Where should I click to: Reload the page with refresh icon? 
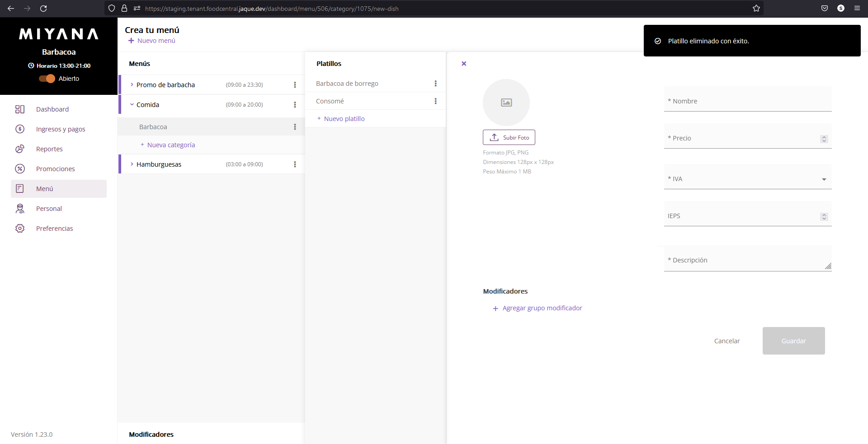(43, 8)
